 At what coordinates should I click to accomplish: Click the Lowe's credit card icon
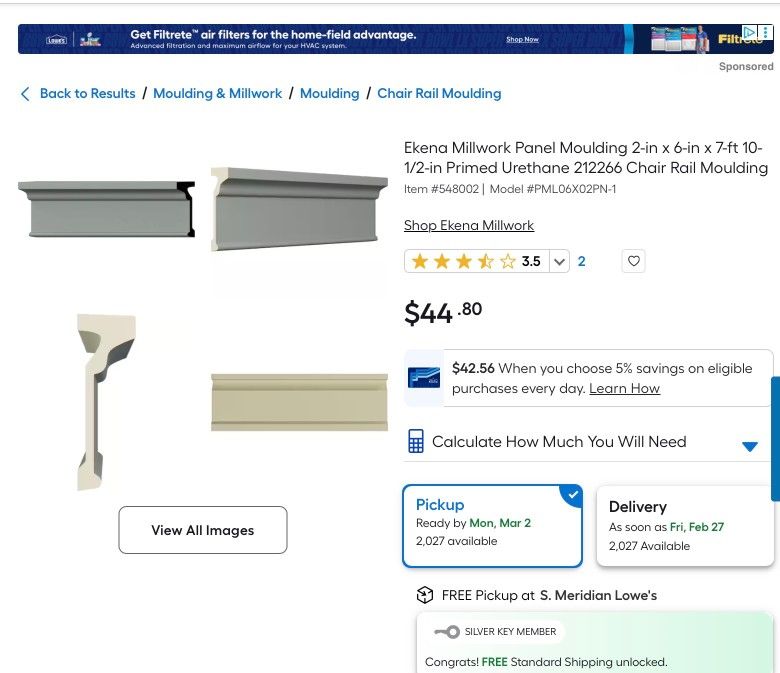coord(424,377)
